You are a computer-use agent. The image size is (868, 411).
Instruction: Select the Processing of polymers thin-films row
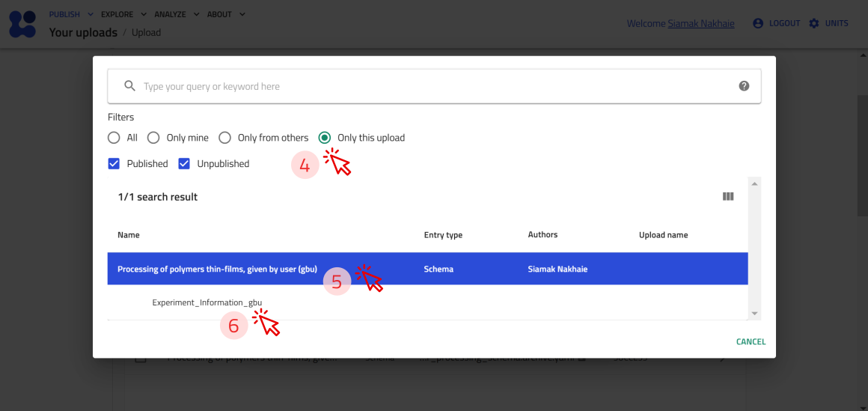coord(428,269)
